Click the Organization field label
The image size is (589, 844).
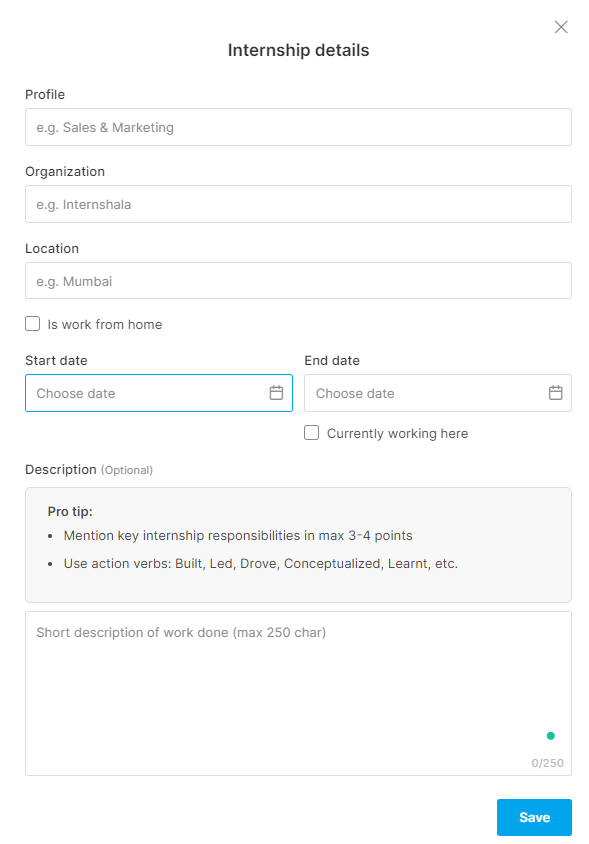(x=65, y=171)
